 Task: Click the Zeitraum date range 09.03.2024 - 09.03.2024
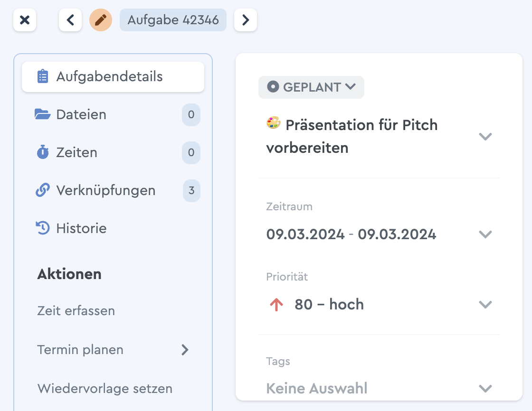click(x=351, y=234)
